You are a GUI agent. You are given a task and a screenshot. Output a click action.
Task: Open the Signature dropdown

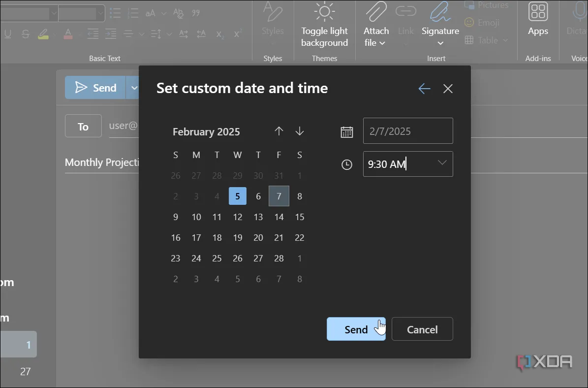[440, 31]
